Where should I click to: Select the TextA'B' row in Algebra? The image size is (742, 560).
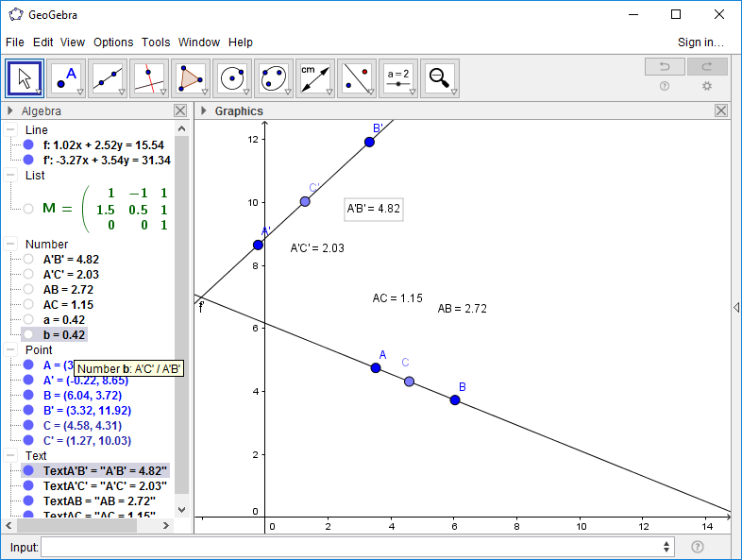[x=95, y=470]
